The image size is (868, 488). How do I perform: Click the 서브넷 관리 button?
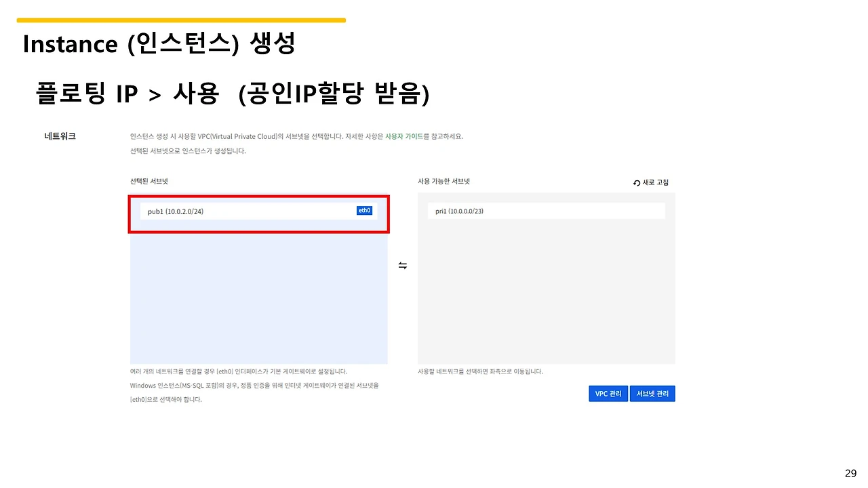(x=652, y=393)
